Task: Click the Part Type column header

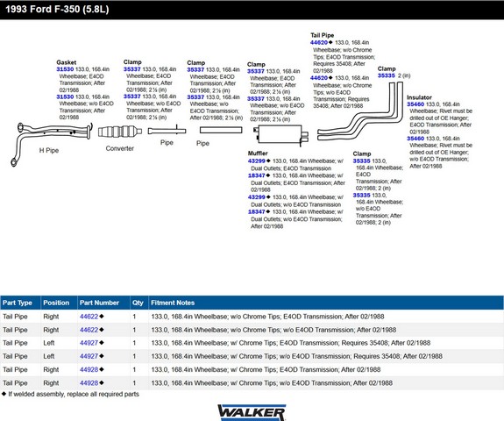Action: 20,303
